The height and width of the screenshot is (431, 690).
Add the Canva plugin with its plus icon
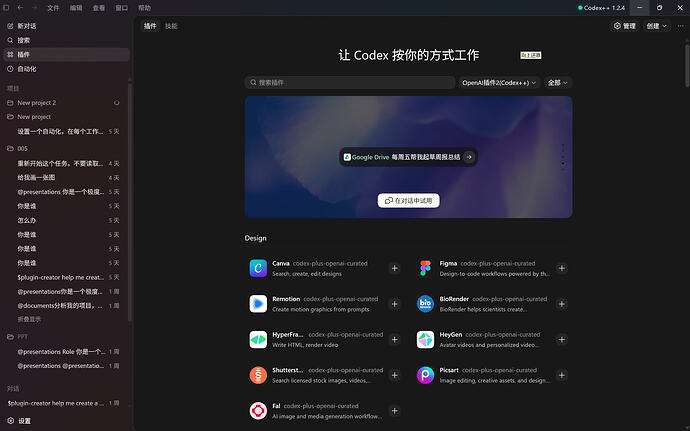(x=395, y=268)
